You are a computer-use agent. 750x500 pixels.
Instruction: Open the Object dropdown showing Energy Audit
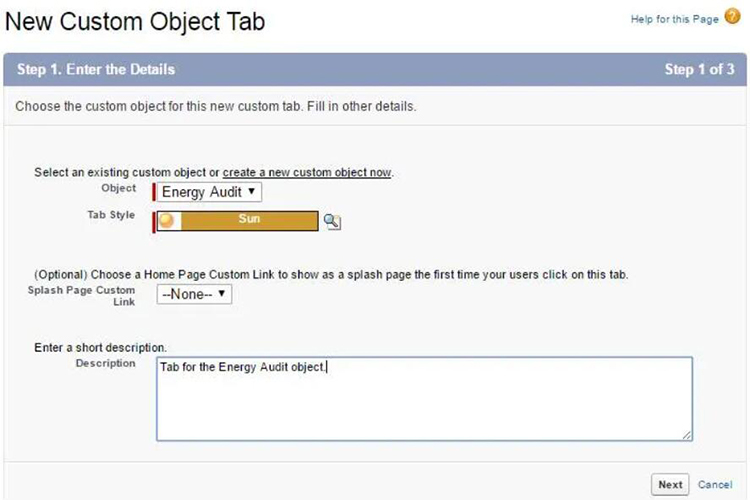209,192
